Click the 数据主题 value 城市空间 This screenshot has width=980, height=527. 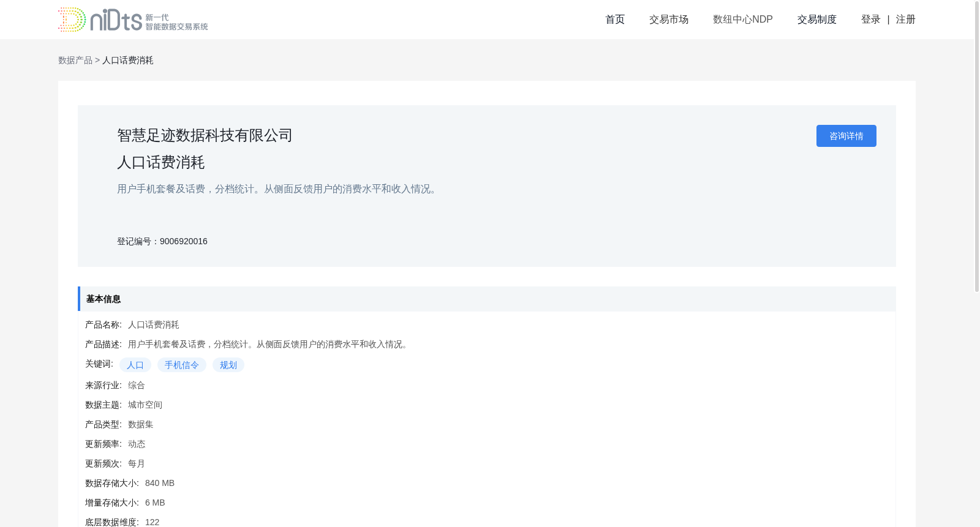145,405
